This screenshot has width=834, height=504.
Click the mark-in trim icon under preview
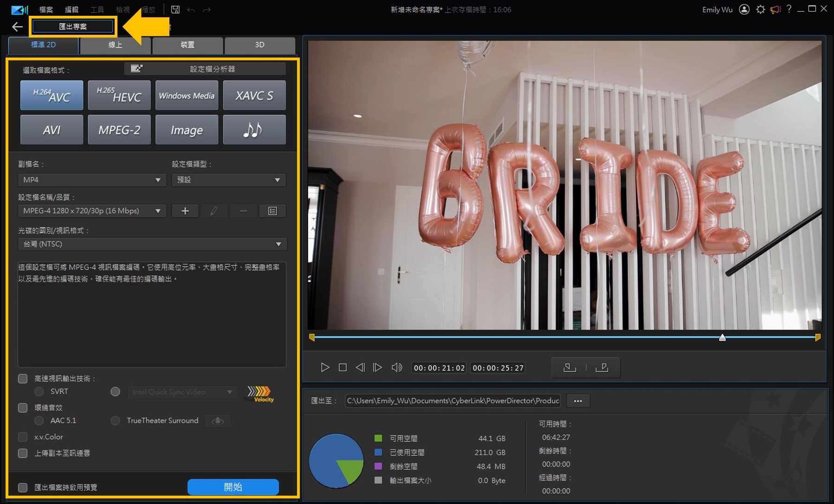click(x=569, y=367)
